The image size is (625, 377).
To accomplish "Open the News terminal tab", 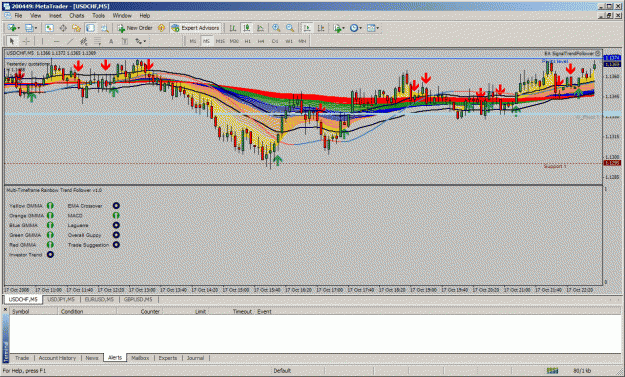I will click(92, 358).
